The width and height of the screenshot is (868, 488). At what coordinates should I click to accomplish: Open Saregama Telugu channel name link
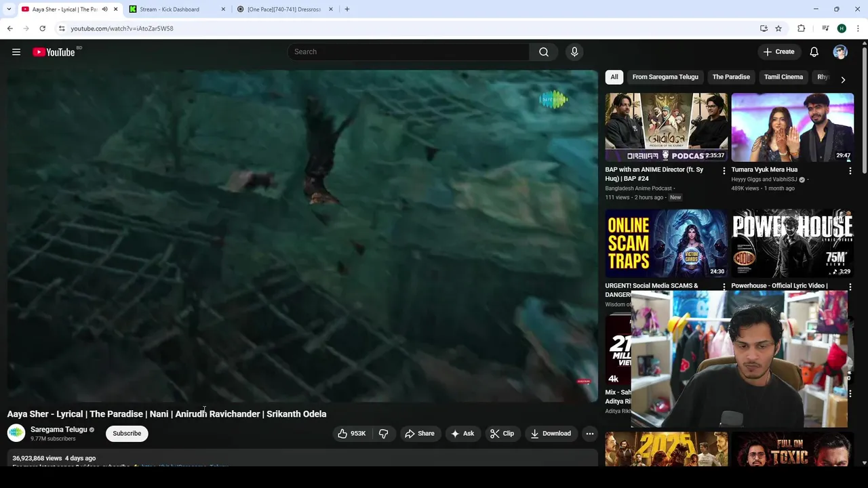tap(58, 430)
